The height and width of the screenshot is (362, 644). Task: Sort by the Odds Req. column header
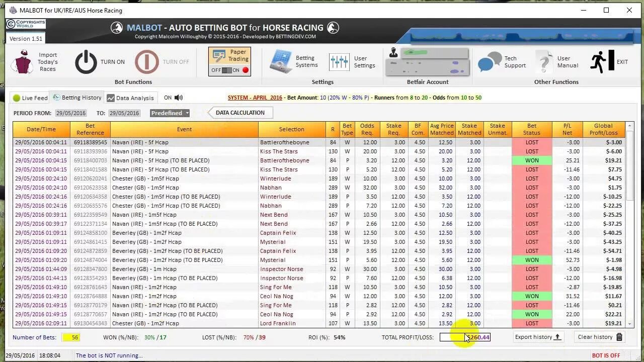[x=367, y=129]
